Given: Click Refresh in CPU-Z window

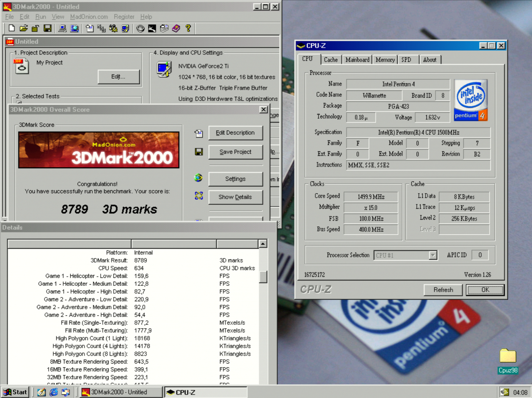Looking at the screenshot, I should pyautogui.click(x=443, y=290).
